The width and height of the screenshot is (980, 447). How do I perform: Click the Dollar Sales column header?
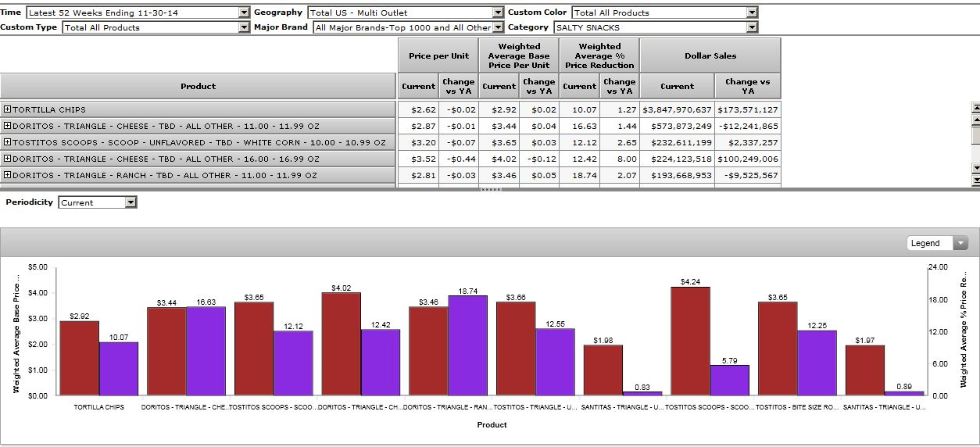pos(710,55)
